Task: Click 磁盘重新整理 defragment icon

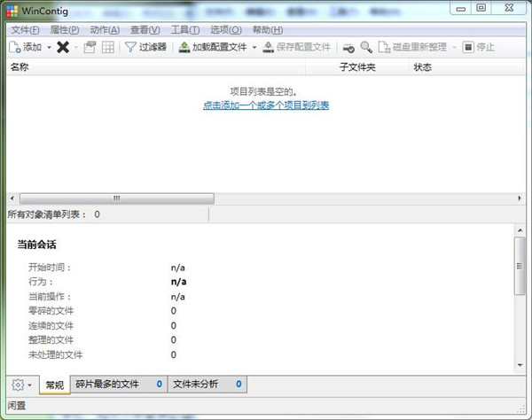Action: click(x=385, y=47)
